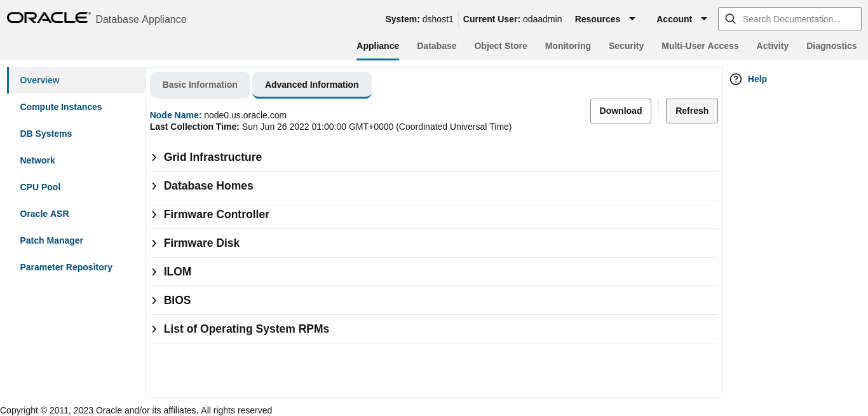The height and width of the screenshot is (416, 868).
Task: Click the Search Documentation input field
Action: click(794, 19)
